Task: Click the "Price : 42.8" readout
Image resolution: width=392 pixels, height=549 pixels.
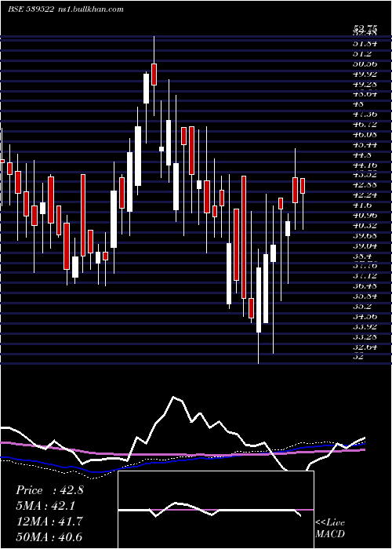Action: pyautogui.click(x=49, y=490)
